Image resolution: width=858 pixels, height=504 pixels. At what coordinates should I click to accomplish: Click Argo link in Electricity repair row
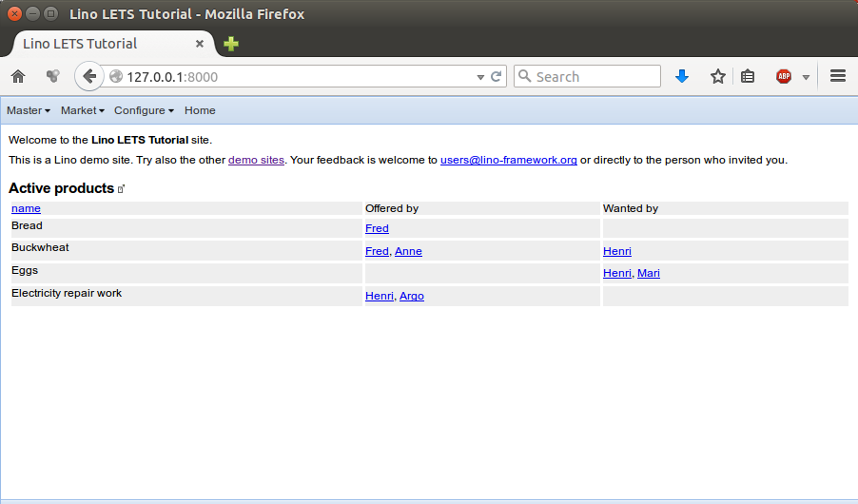pyautogui.click(x=412, y=296)
